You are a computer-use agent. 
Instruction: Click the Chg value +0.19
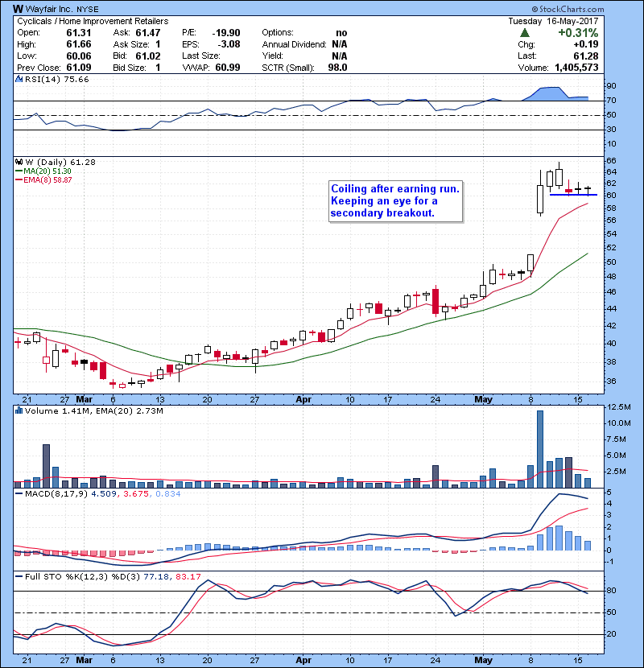coord(585,44)
